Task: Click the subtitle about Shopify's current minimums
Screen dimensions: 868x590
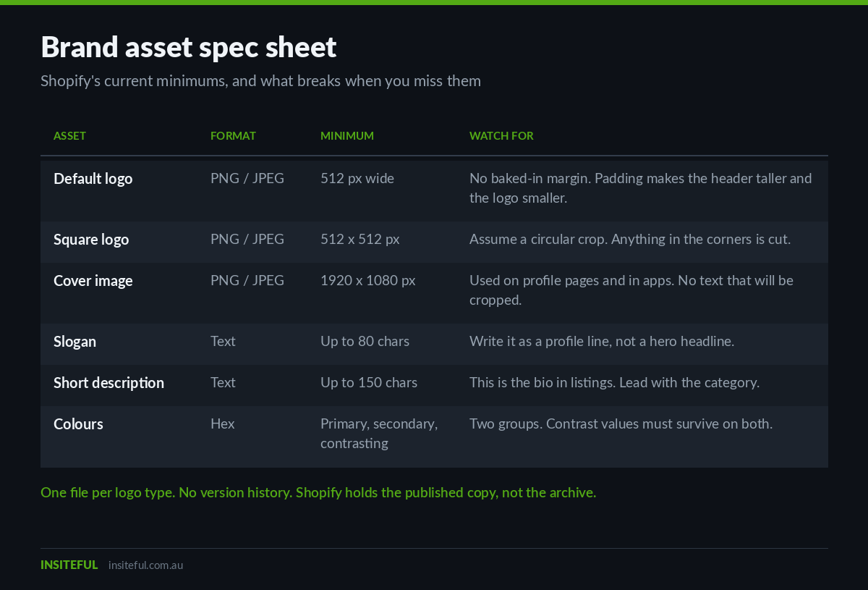Action: point(260,81)
